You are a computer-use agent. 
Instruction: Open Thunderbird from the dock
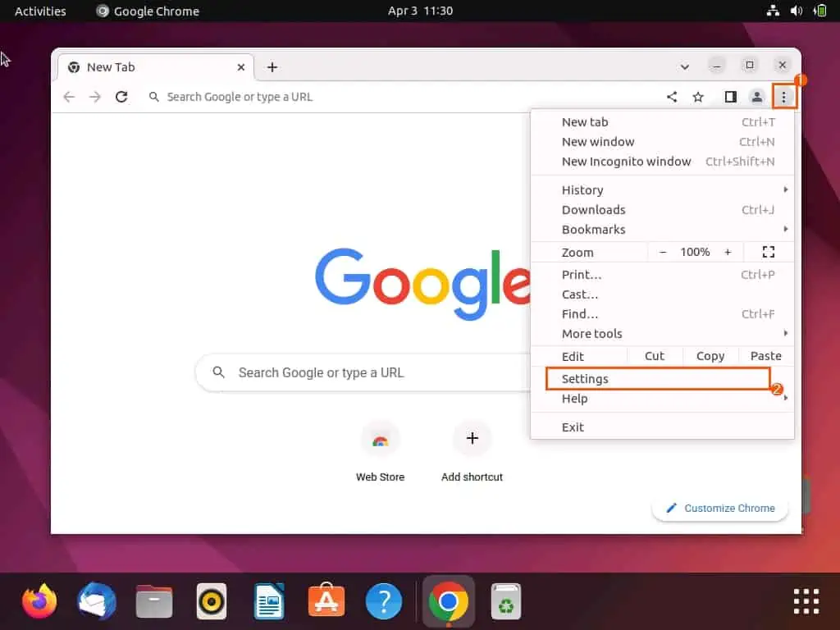pyautogui.click(x=96, y=601)
